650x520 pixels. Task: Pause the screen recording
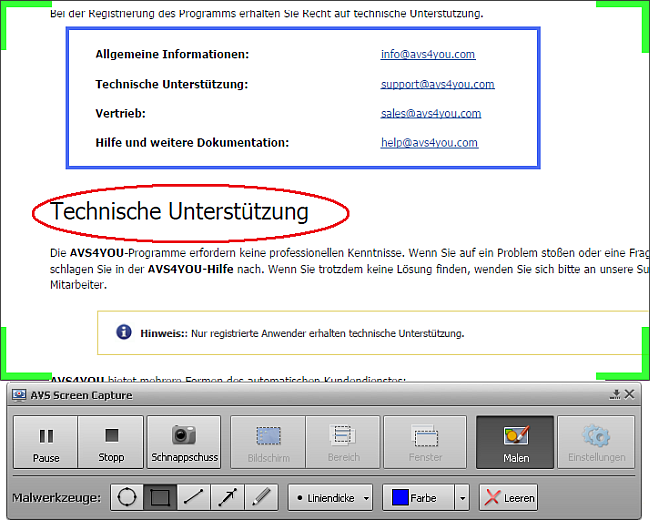pyautogui.click(x=46, y=442)
